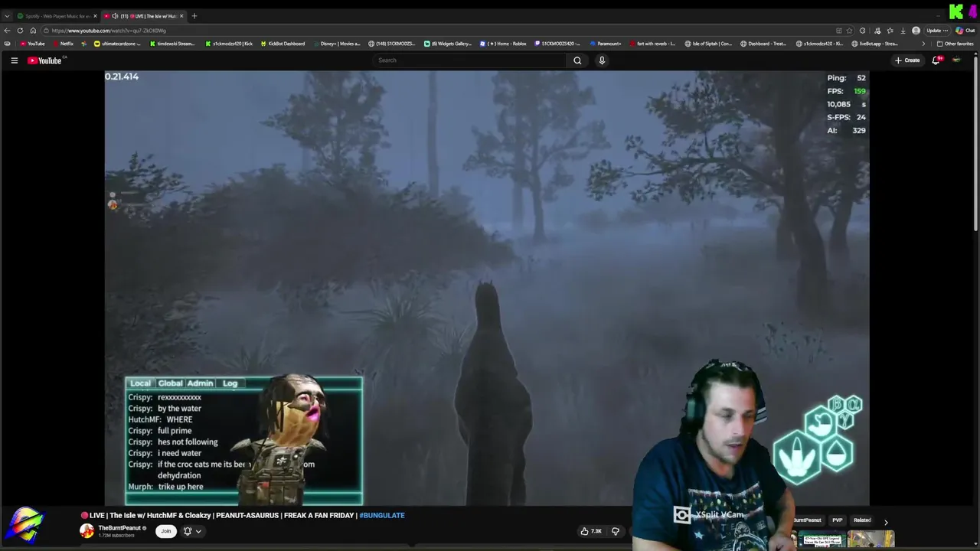
Task: Click the #BUNGULATE hashtag link
Action: point(382,516)
